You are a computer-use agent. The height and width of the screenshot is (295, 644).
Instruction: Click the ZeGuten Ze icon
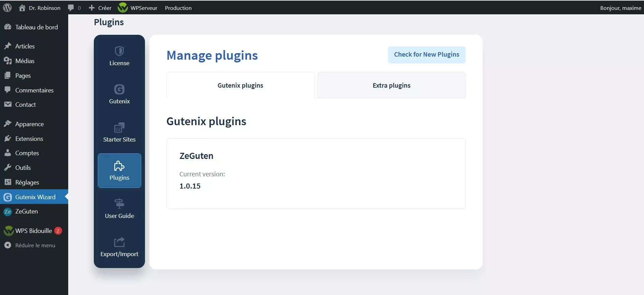pyautogui.click(x=8, y=211)
